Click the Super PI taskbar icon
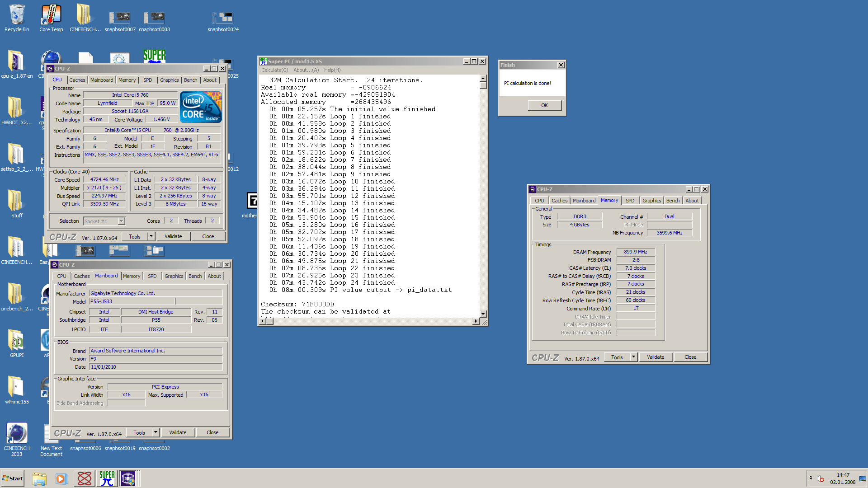Image resolution: width=868 pixels, height=488 pixels. click(x=107, y=478)
